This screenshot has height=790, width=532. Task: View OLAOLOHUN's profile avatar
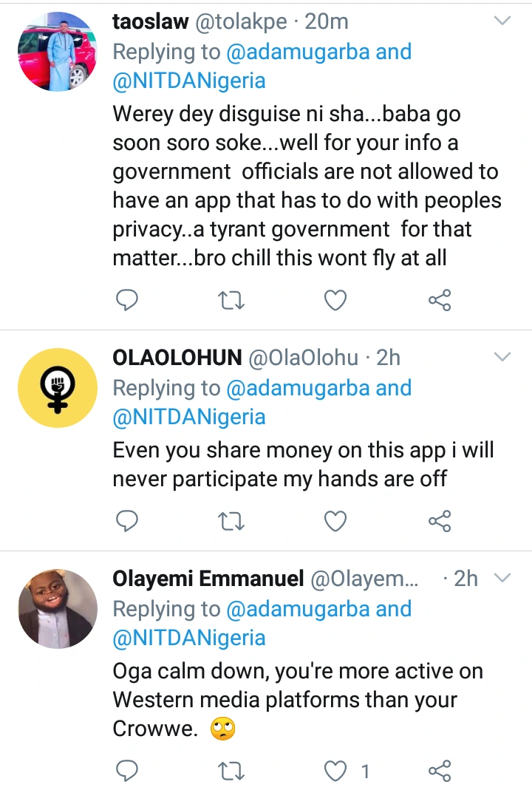click(x=57, y=388)
